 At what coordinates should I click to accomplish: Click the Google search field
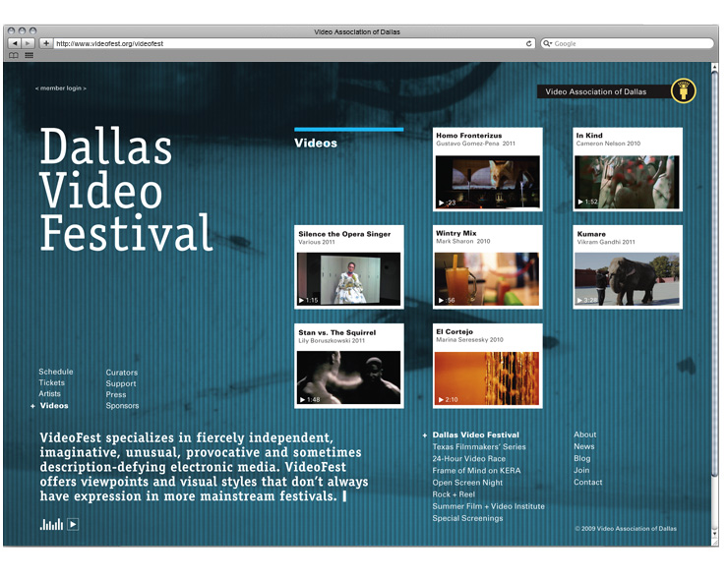(x=627, y=43)
